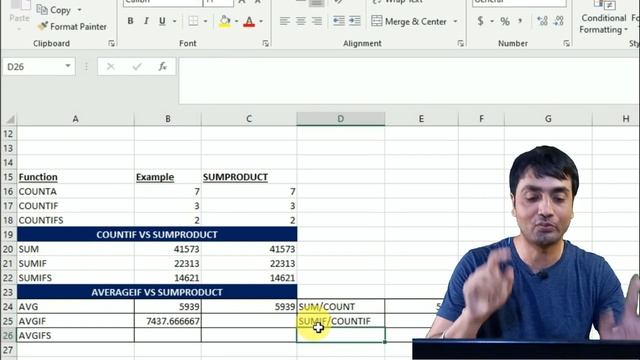The image size is (640, 360).
Task: Open accounting format dropdown arrow
Action: pyautogui.click(x=492, y=21)
